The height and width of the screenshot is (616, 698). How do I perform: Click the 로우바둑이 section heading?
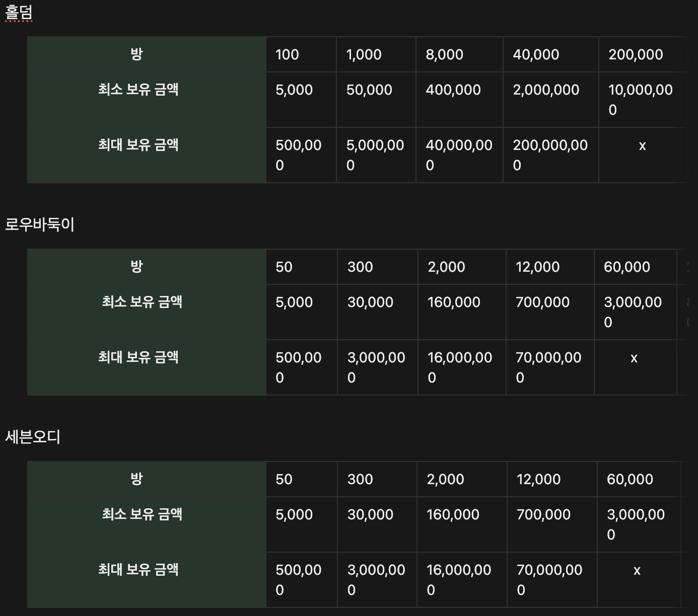pos(40,224)
